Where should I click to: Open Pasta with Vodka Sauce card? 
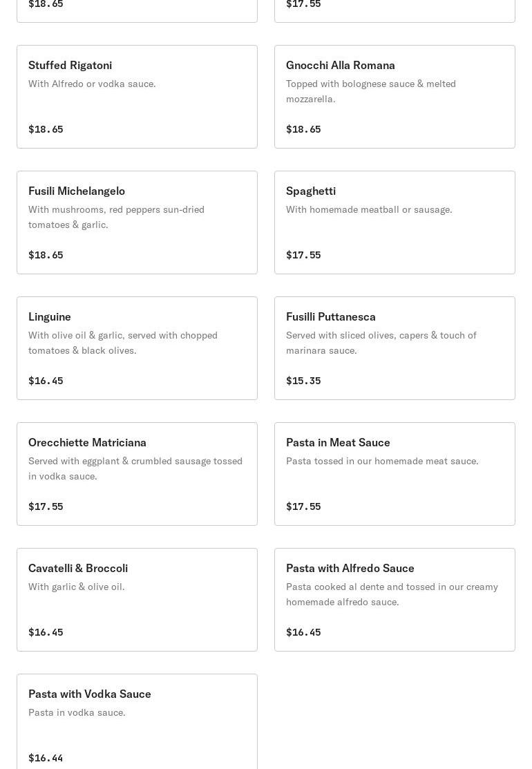[x=137, y=721]
